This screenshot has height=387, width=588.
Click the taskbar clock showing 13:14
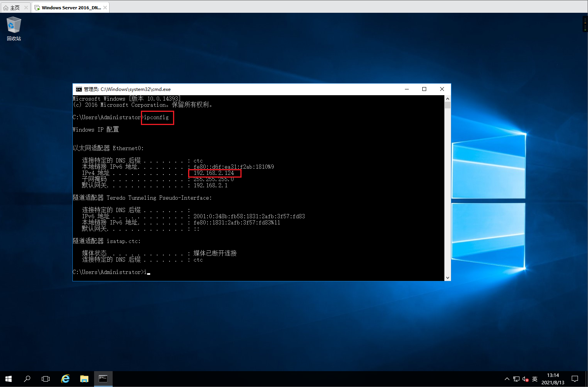[553, 379]
